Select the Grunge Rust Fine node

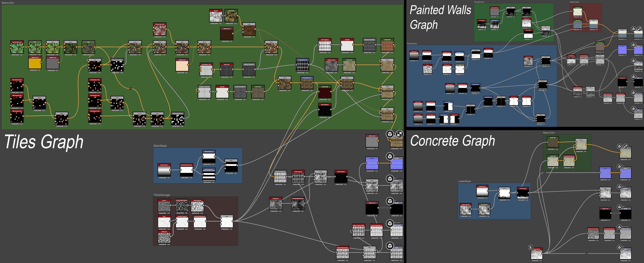pos(447,69)
